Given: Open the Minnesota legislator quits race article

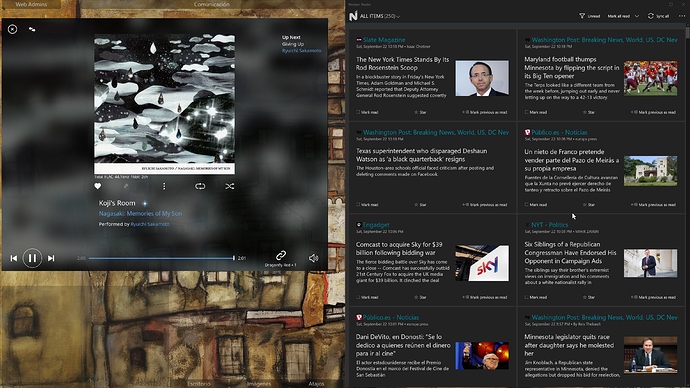Looking at the screenshot, I should pos(569,345).
